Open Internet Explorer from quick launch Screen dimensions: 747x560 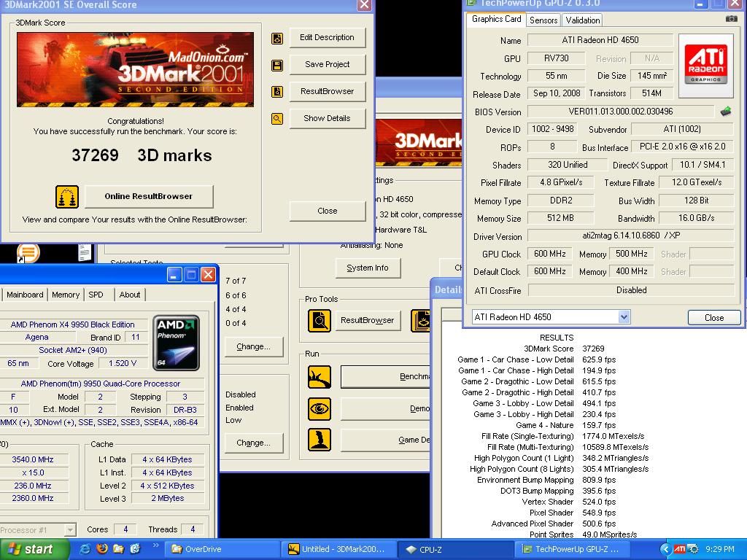pyautogui.click(x=85, y=549)
